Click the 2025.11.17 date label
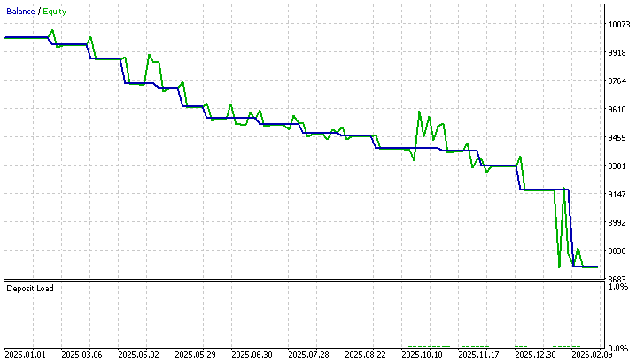Viewport: 644px width, 363px height. point(478,354)
